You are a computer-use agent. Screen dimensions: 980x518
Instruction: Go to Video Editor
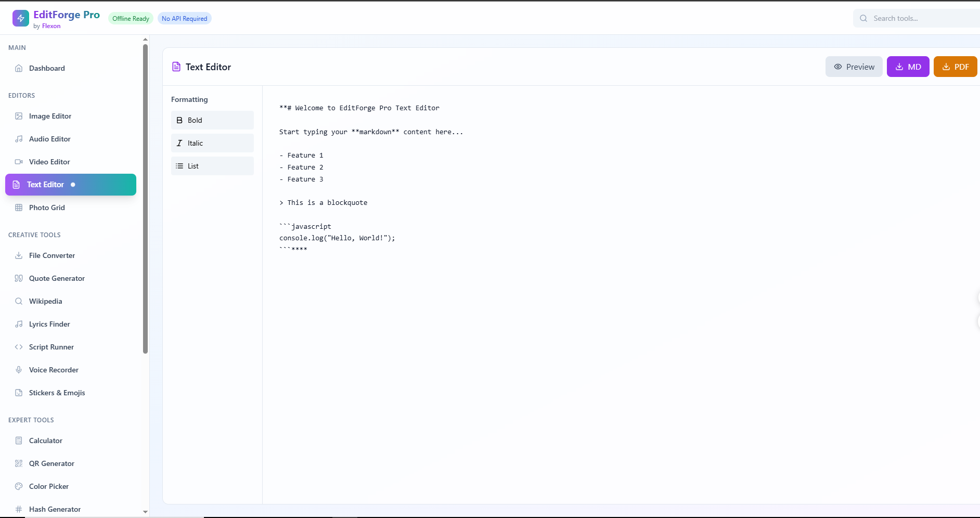[x=71, y=162]
